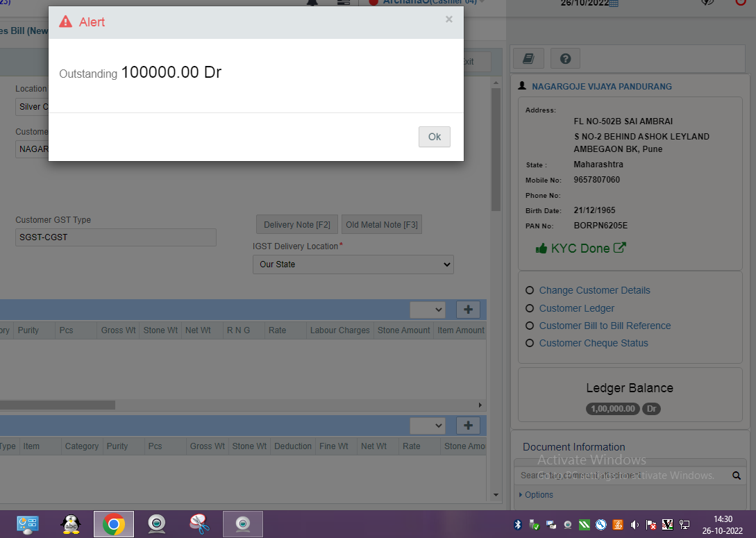Open dropdown beside lower old-metal plus button
The height and width of the screenshot is (538, 756).
427,425
